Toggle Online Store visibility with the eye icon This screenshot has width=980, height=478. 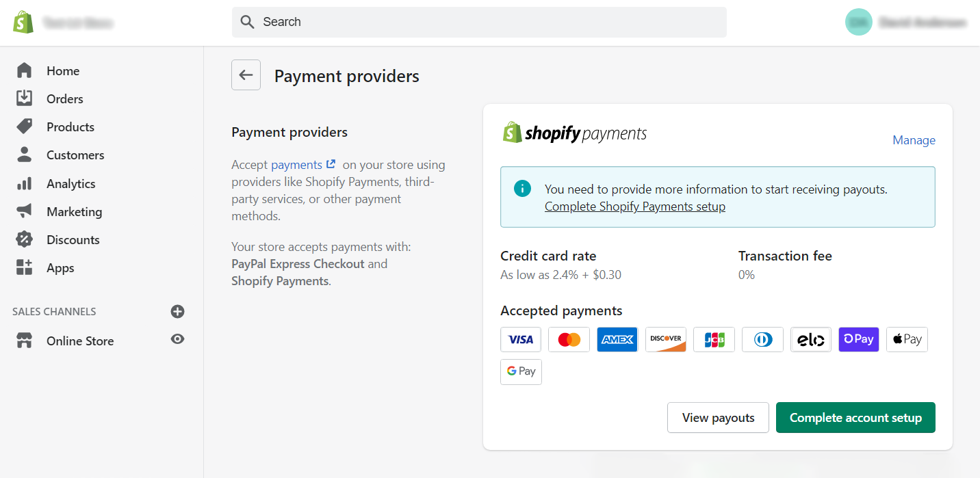click(177, 341)
